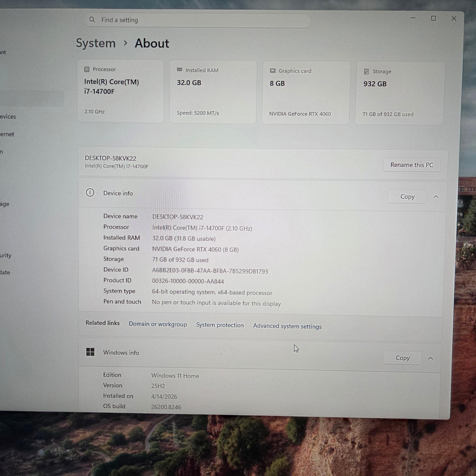Viewport: 476px width, 476px height.
Task: Click the Storage drive icon on its card
Action: coord(366,71)
